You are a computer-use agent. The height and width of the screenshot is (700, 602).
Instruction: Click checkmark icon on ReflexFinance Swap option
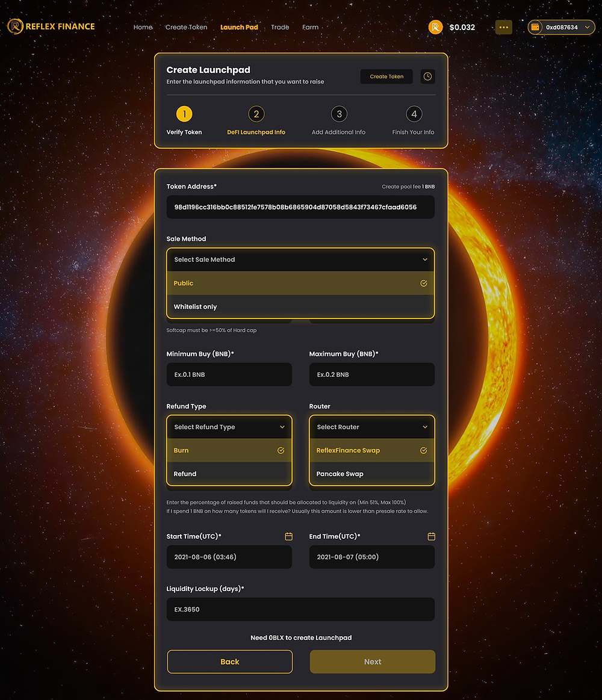point(424,450)
